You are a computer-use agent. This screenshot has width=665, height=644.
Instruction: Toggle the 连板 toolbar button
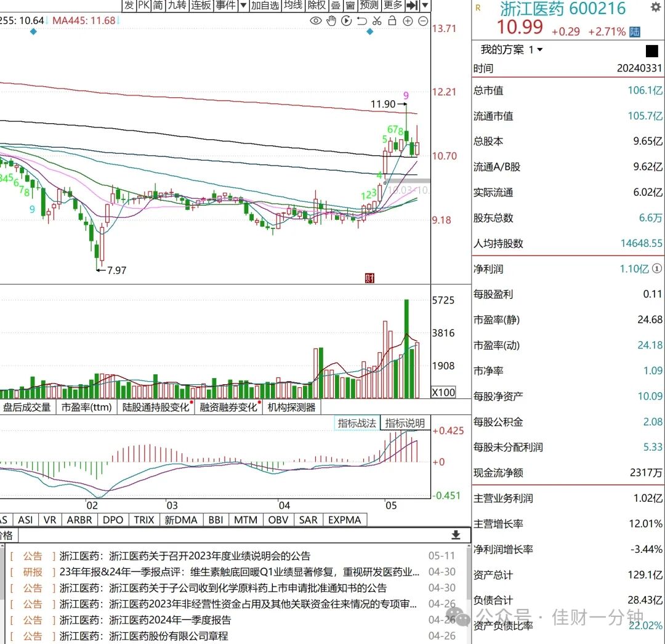[x=201, y=6]
